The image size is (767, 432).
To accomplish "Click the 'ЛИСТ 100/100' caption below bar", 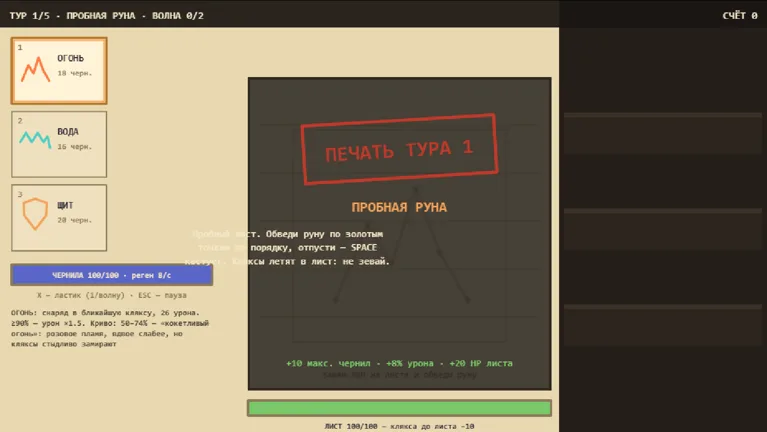I will point(351,426).
